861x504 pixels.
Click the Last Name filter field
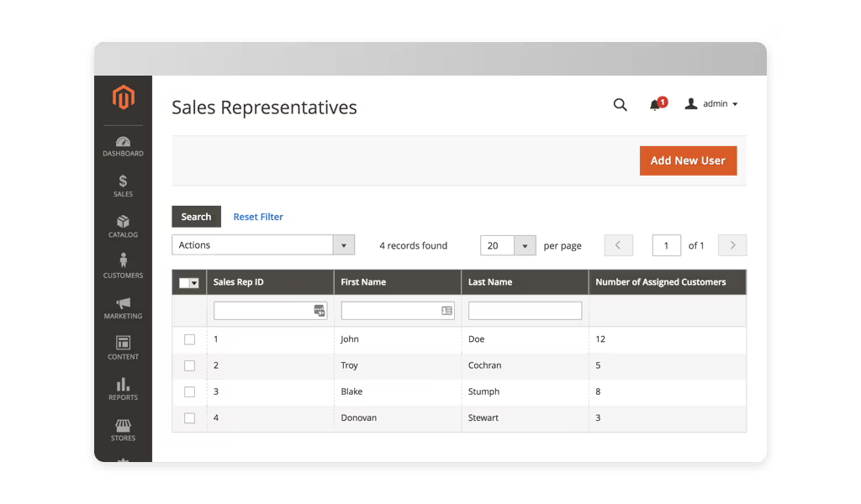525,311
